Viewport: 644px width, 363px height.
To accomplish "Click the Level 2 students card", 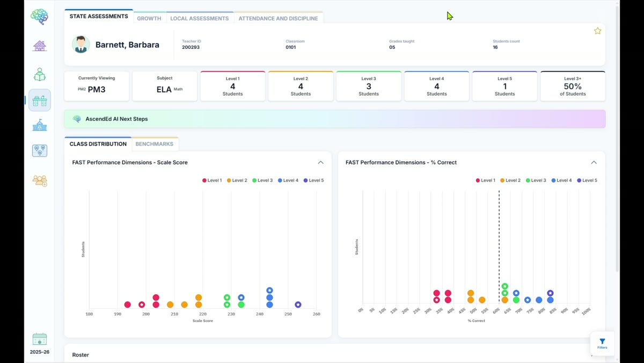I will coord(301,86).
